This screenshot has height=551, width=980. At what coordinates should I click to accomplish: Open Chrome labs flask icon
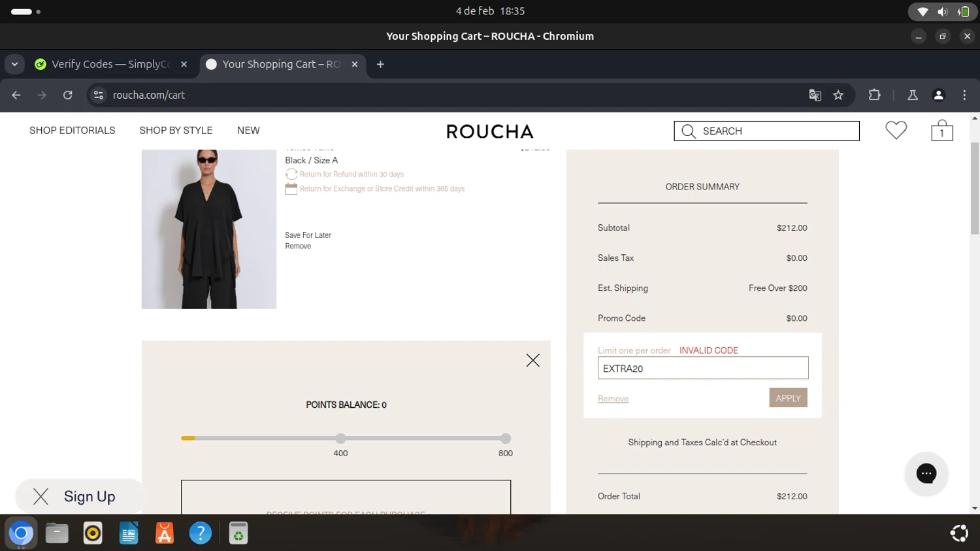(x=913, y=95)
